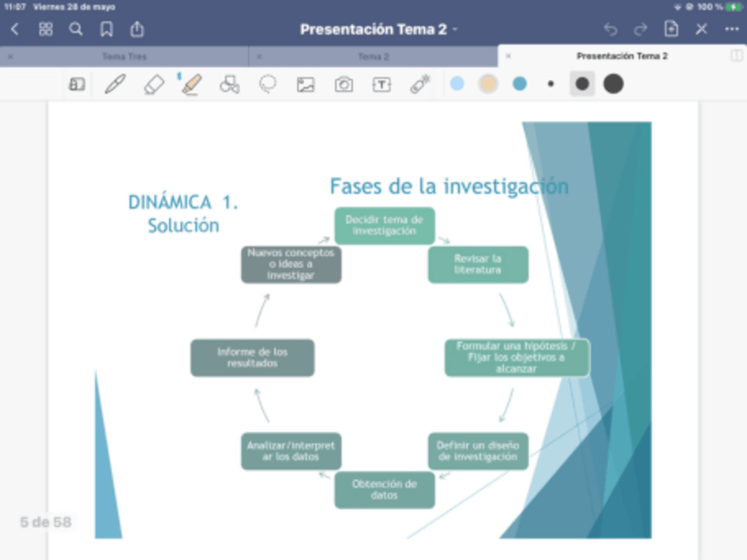This screenshot has height=560, width=747.
Task: Tap the 5 de 58 page indicator
Action: [46, 522]
